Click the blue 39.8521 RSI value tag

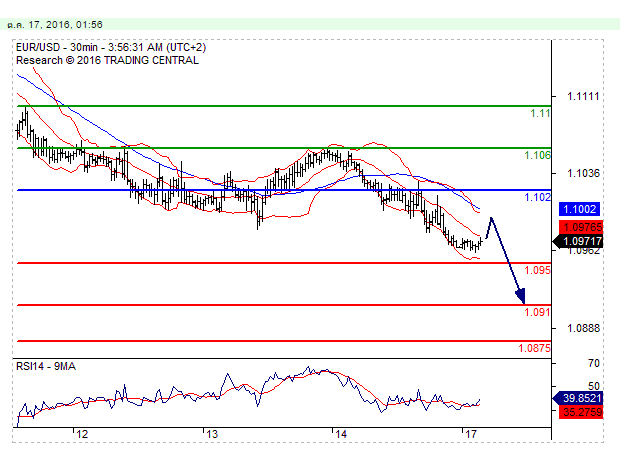pyautogui.click(x=579, y=398)
